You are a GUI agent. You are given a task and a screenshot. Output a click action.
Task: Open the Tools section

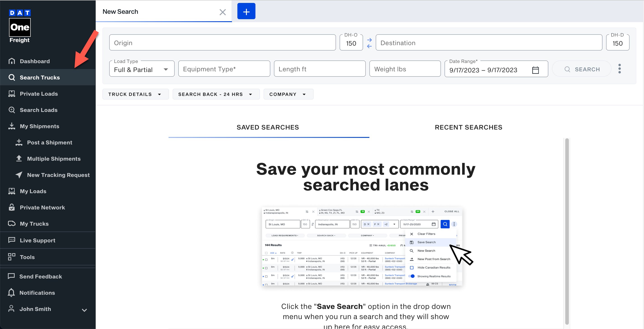tap(27, 257)
